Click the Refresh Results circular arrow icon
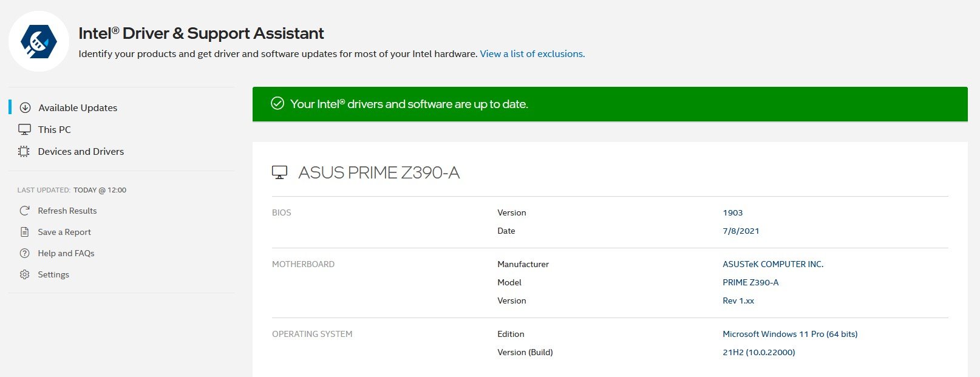 24,211
